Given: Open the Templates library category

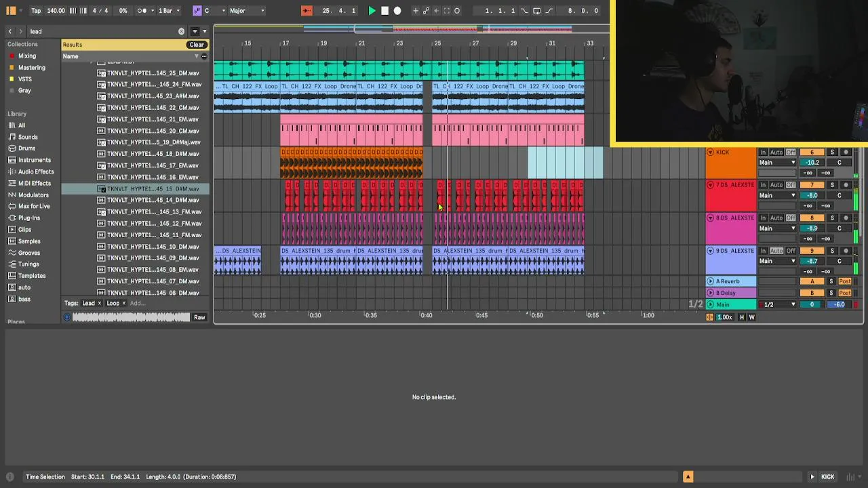Looking at the screenshot, I should tap(32, 276).
